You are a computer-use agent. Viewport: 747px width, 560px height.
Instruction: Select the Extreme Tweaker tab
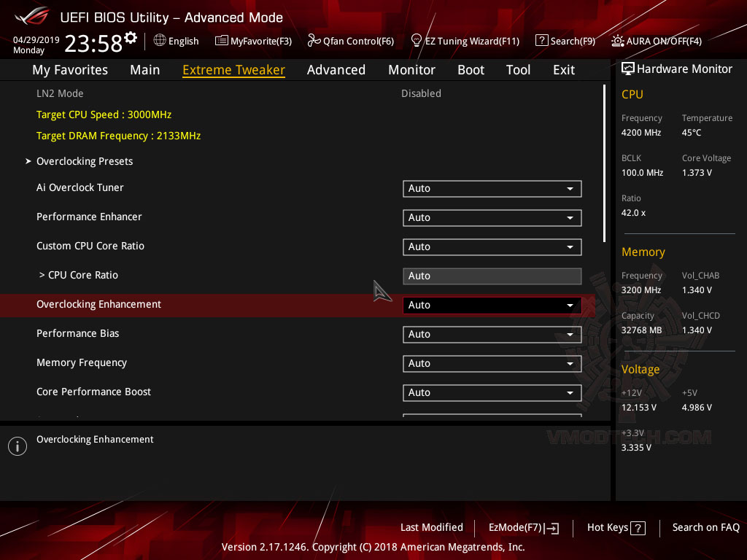(x=233, y=70)
